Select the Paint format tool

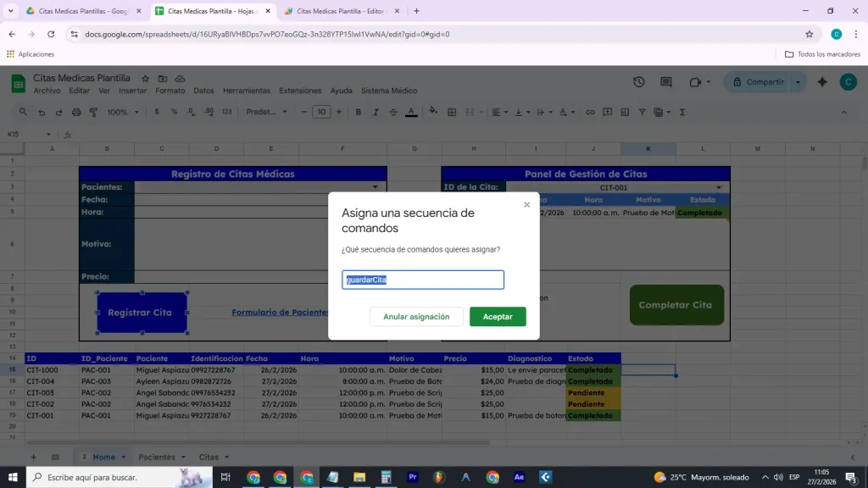click(x=93, y=111)
